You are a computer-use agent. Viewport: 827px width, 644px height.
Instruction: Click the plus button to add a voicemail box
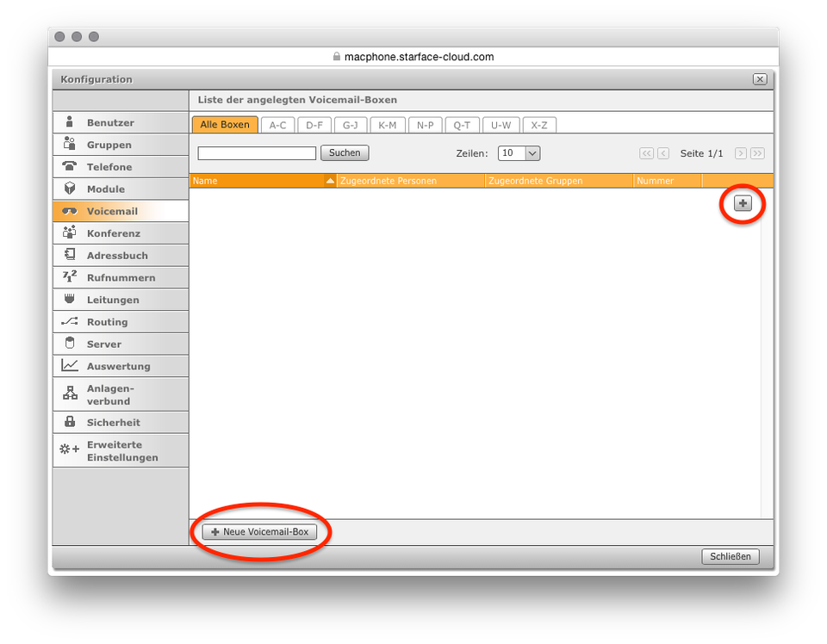click(x=742, y=204)
